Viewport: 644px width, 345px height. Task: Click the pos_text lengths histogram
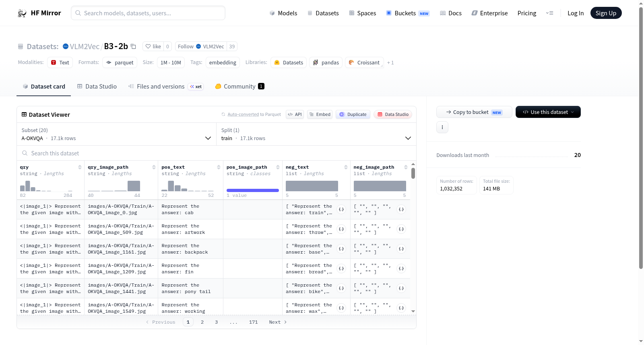point(187,186)
